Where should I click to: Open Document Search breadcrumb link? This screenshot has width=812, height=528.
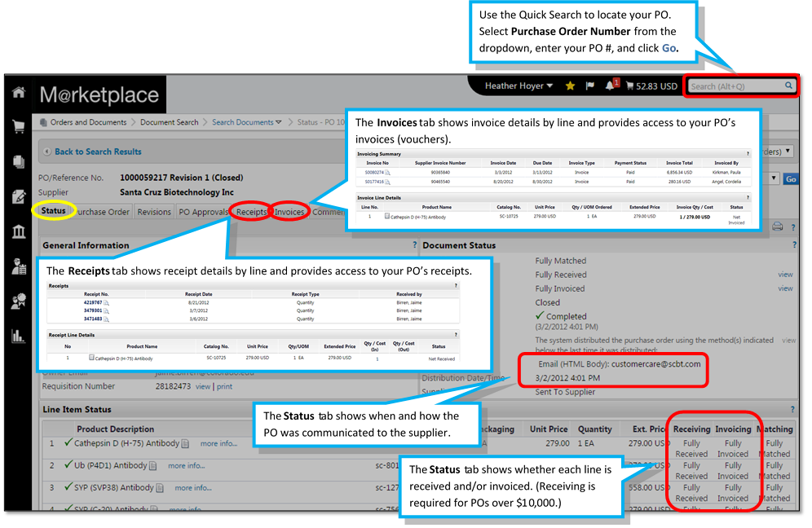click(170, 122)
